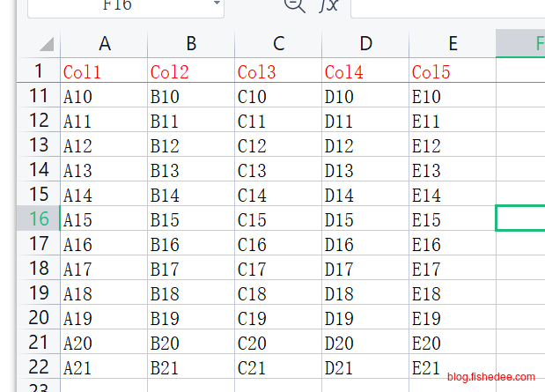Click the Col1 header cell
This screenshot has width=545, height=392.
pyautogui.click(x=104, y=71)
